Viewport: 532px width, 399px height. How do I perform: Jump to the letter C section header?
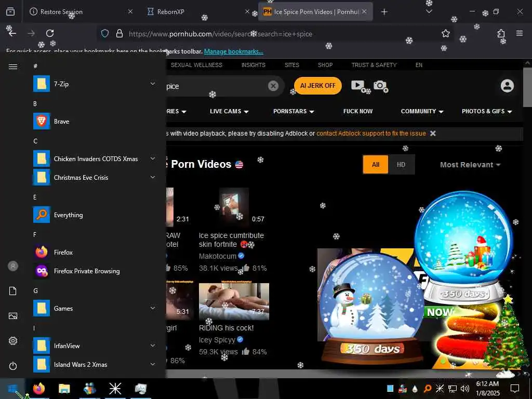(x=35, y=141)
